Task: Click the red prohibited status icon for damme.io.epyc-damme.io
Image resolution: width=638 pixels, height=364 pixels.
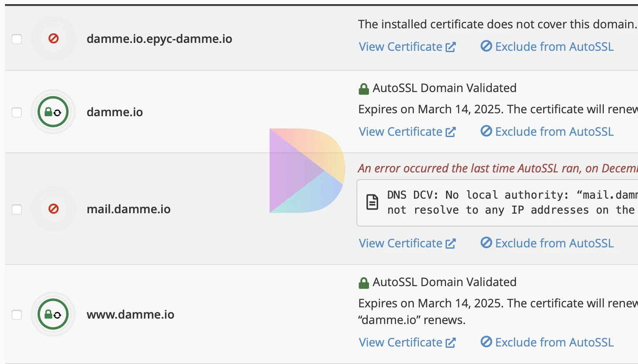Action: point(53,39)
